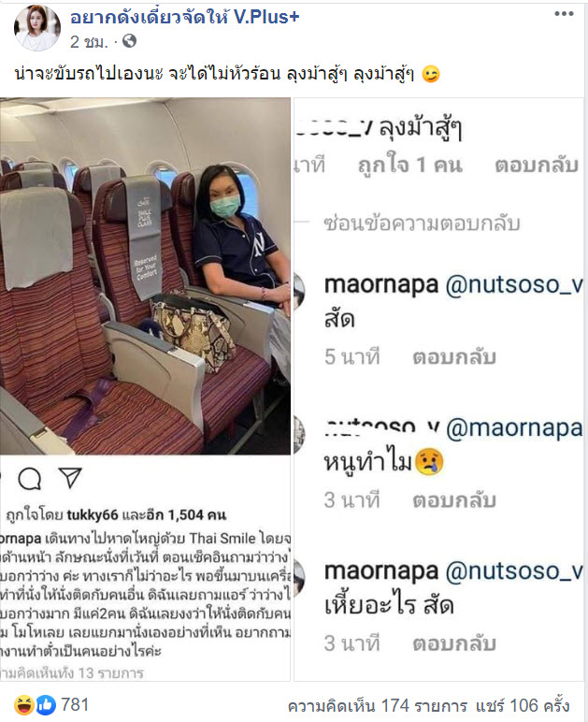The width and height of the screenshot is (588, 722).
Task: Click ถูกใจ 1 คน likes count
Action: tap(409, 166)
